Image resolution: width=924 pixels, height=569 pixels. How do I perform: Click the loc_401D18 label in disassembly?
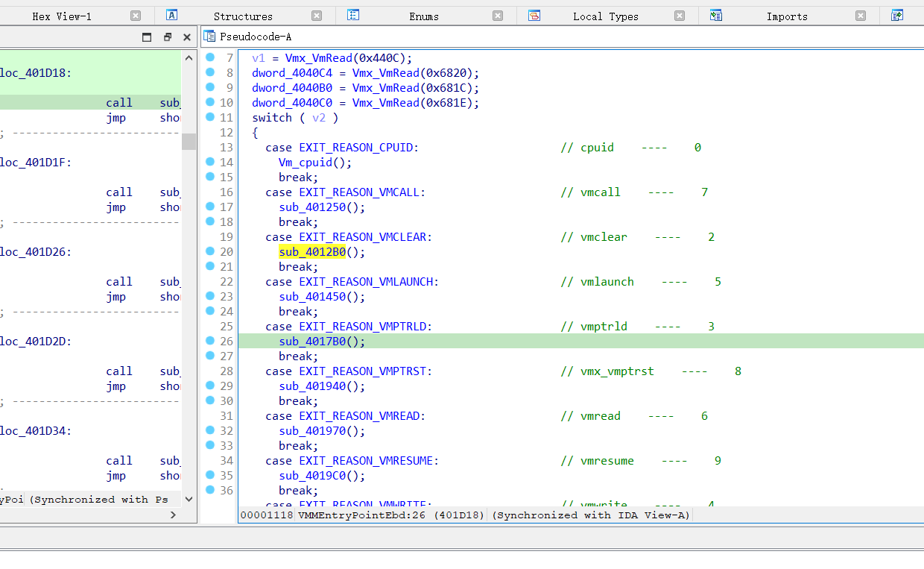tap(36, 73)
